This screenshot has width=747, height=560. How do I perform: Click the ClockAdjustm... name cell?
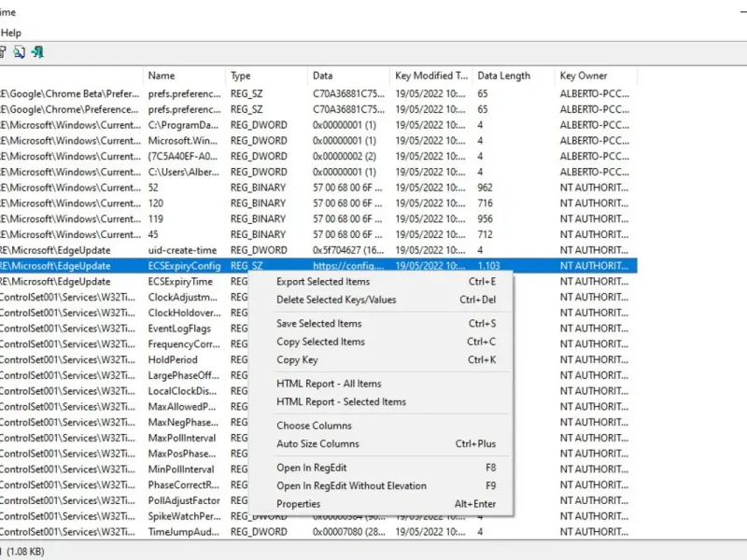183,297
